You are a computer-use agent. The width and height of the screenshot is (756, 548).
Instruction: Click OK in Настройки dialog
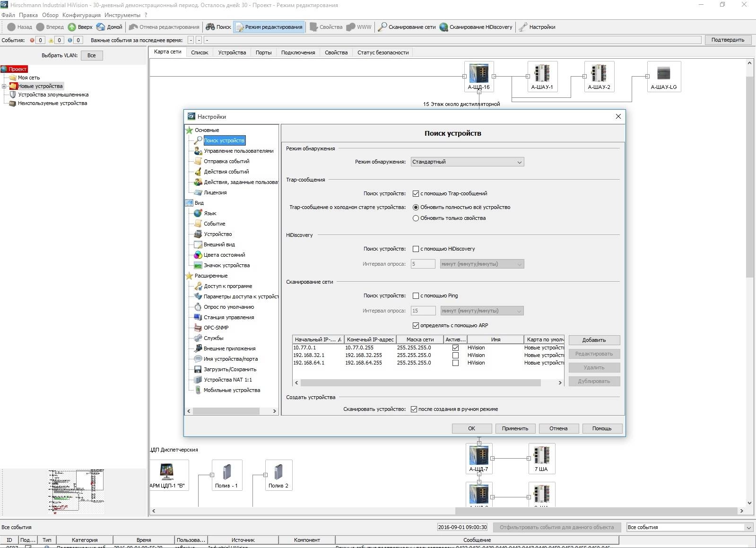click(471, 428)
